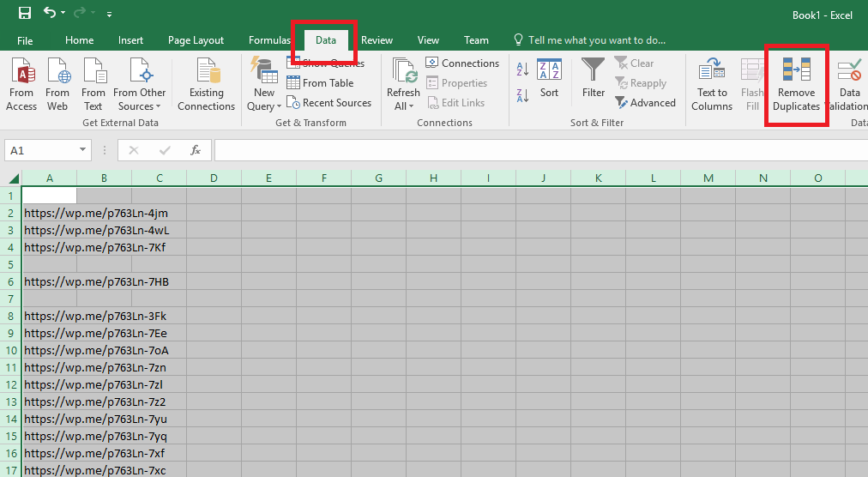Viewport: 868px width, 477px height.
Task: Select column M header
Action: coord(708,178)
